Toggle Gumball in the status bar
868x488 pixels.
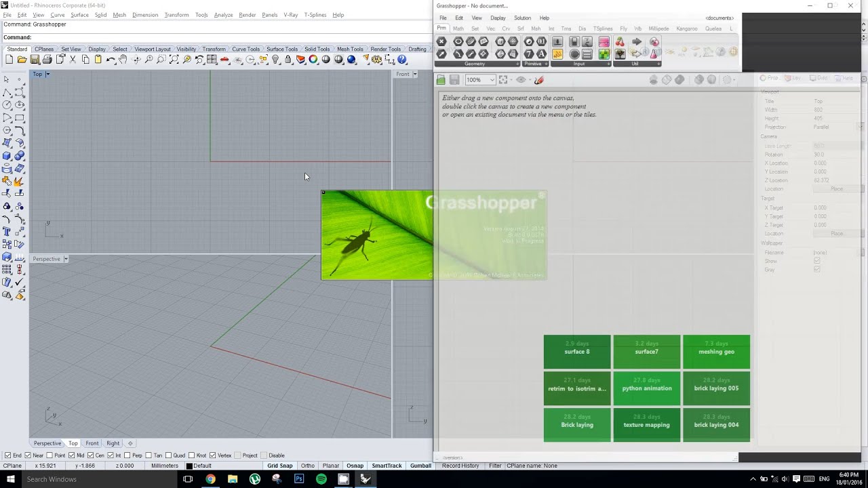tap(420, 466)
